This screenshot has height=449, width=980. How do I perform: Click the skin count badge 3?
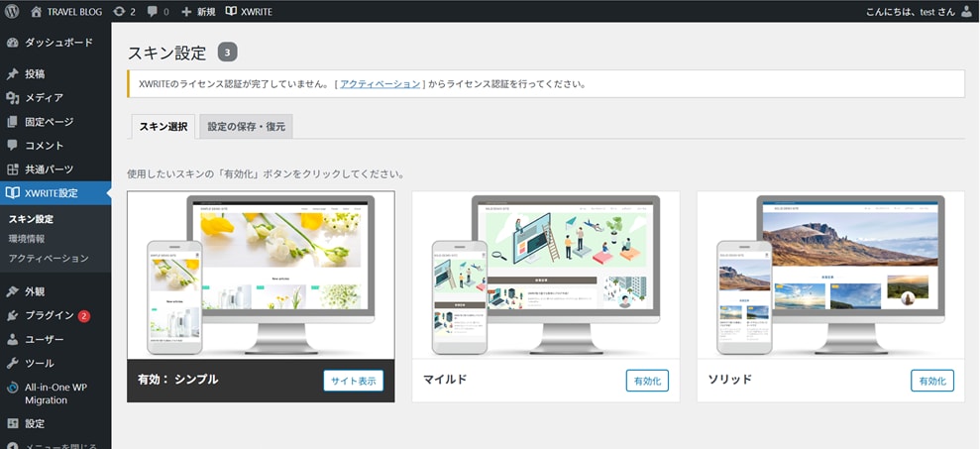coord(228,53)
